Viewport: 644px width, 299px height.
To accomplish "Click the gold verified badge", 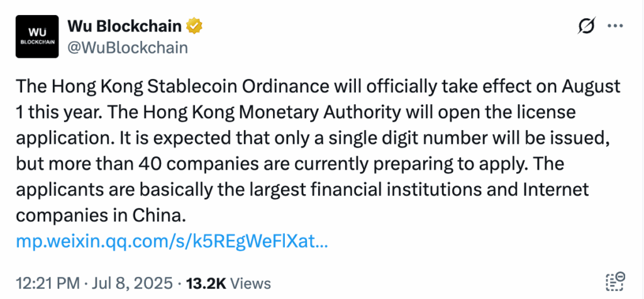I will pos(195,26).
